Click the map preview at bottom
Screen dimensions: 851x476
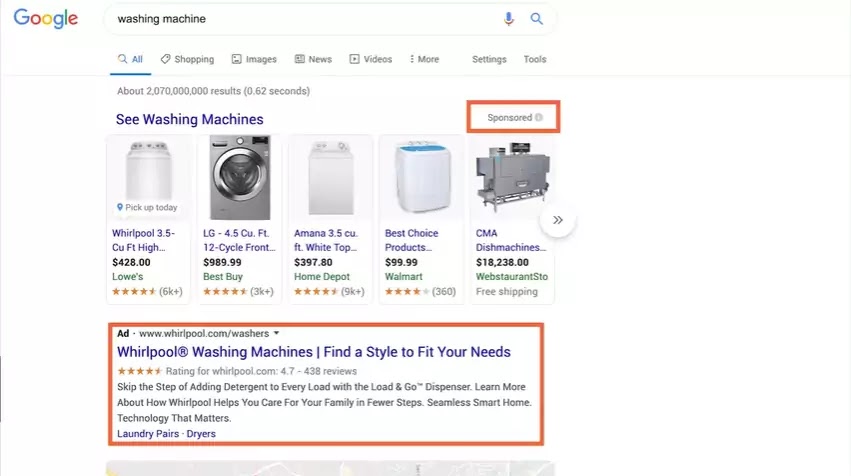[x=331, y=468]
